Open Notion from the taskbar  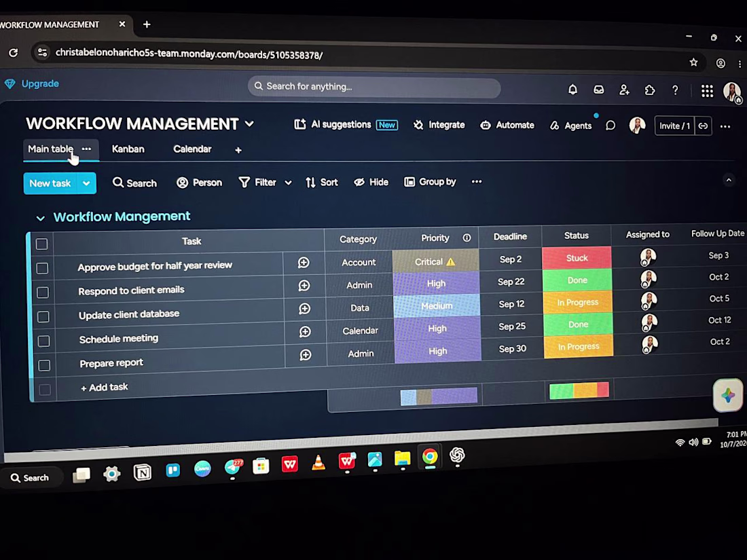coord(143,472)
